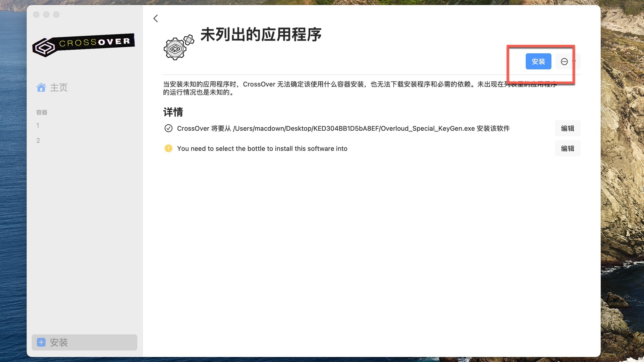
Task: Click the CrossOver logo banner
Action: [x=84, y=45]
